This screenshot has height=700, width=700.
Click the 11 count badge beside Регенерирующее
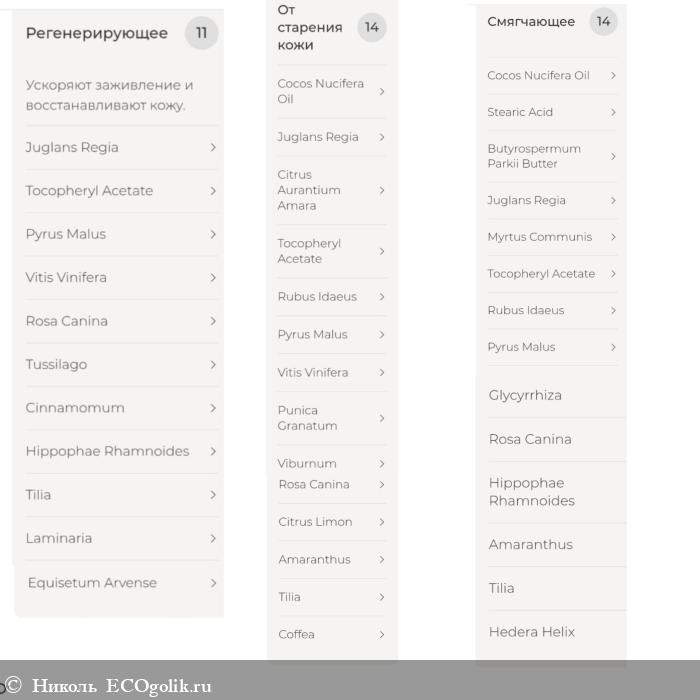point(201,33)
